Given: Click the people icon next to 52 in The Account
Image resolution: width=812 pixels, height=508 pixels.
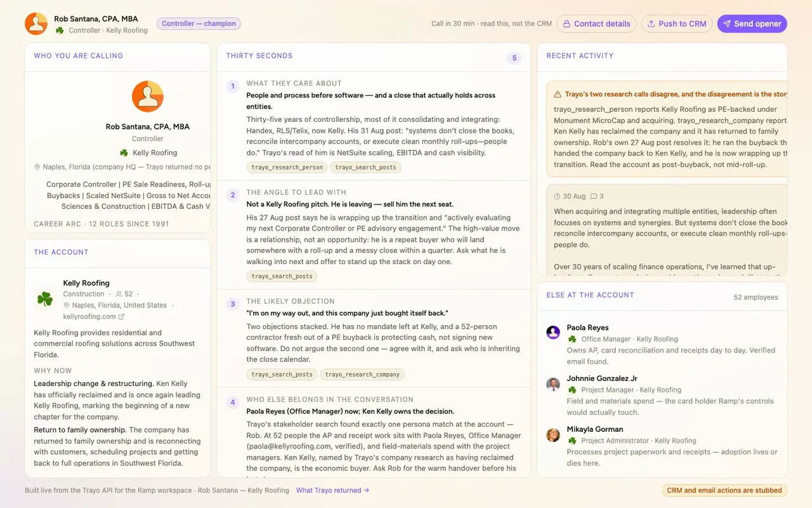Looking at the screenshot, I should (x=119, y=294).
